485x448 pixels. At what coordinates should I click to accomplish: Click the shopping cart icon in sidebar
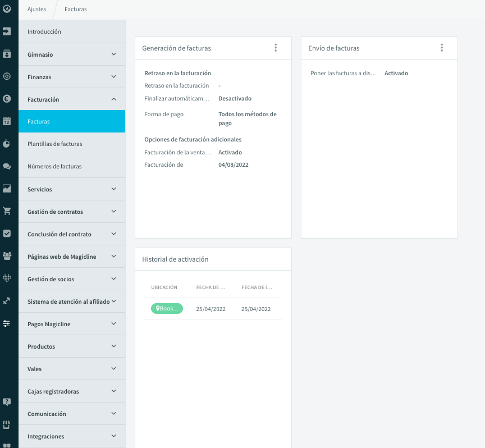point(7,211)
